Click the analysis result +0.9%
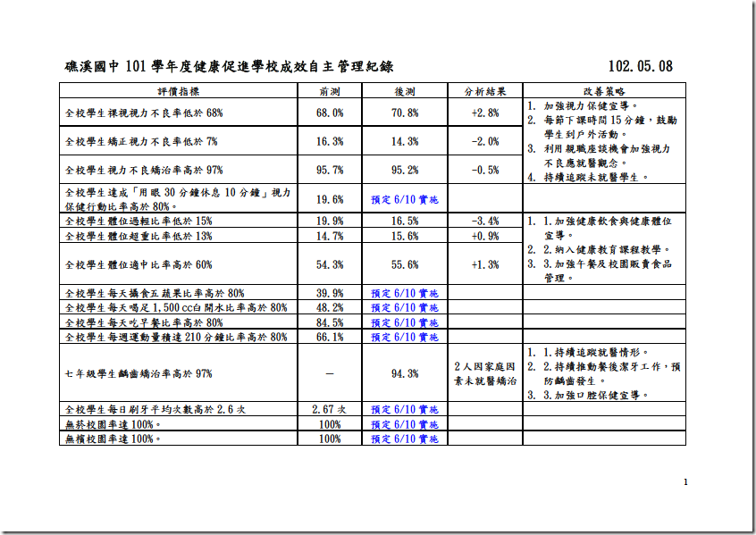The image size is (756, 535). click(485, 236)
